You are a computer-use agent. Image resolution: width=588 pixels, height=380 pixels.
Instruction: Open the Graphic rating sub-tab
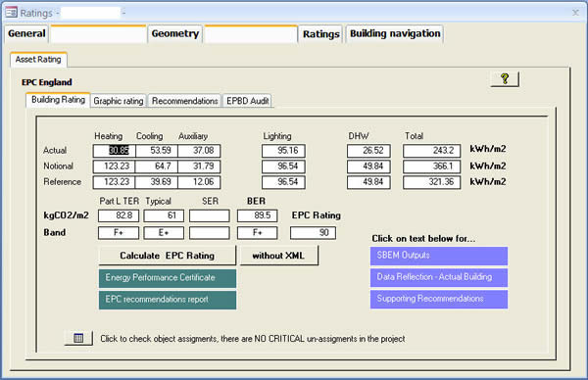point(119,101)
